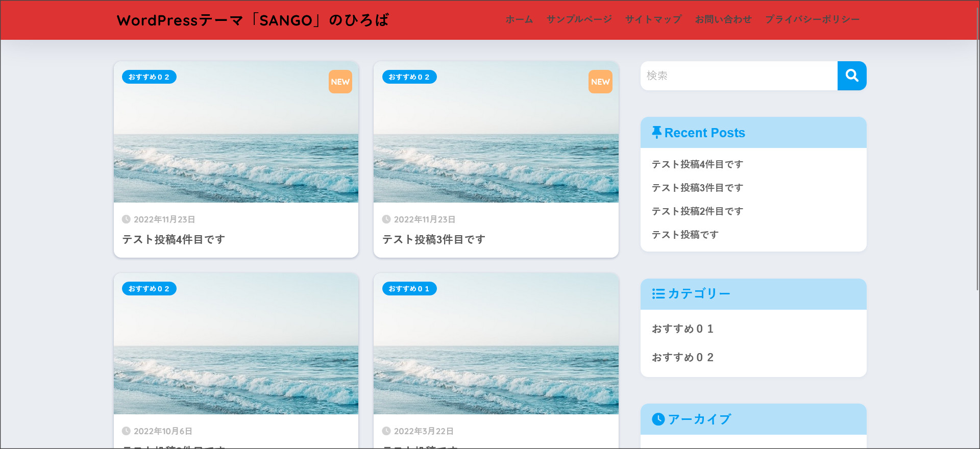Click the list icon beside カテゴリー
Screen dimensions: 980x449
[x=658, y=294]
